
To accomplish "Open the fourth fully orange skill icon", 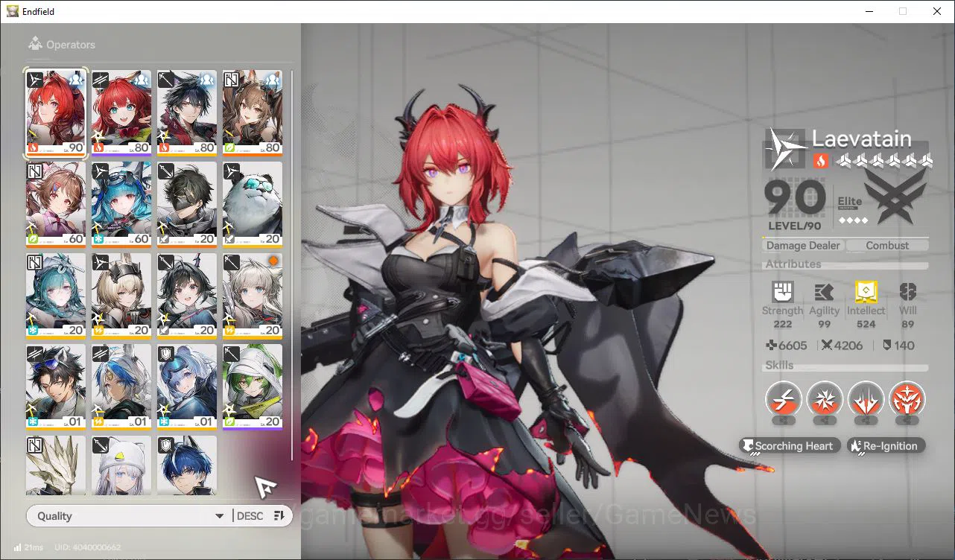I will point(907,400).
